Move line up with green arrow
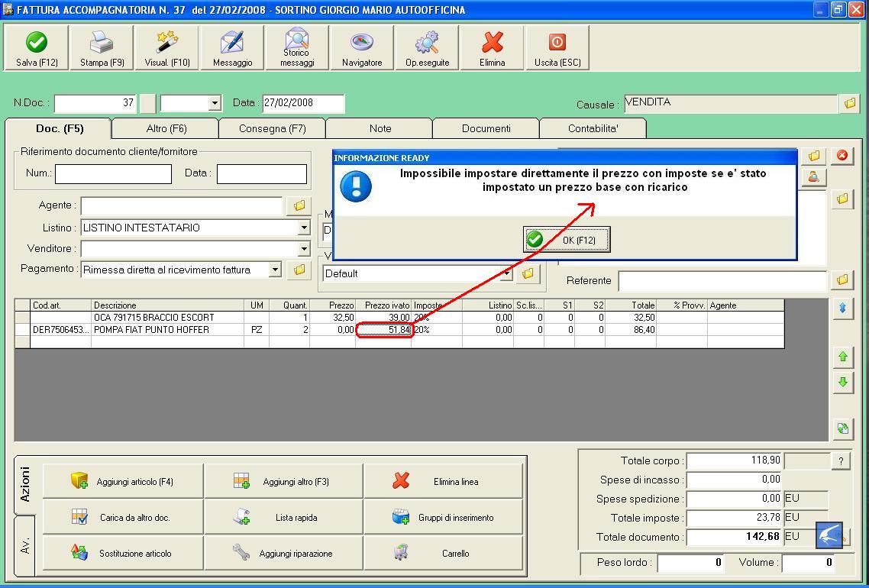Image resolution: width=869 pixels, height=588 pixels. click(x=843, y=357)
